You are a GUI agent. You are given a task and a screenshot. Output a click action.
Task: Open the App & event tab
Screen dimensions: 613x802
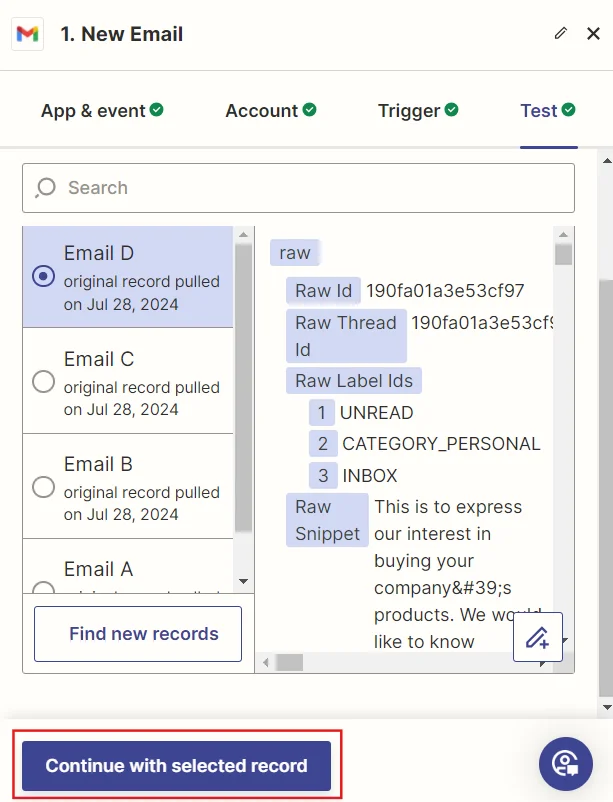pos(102,110)
